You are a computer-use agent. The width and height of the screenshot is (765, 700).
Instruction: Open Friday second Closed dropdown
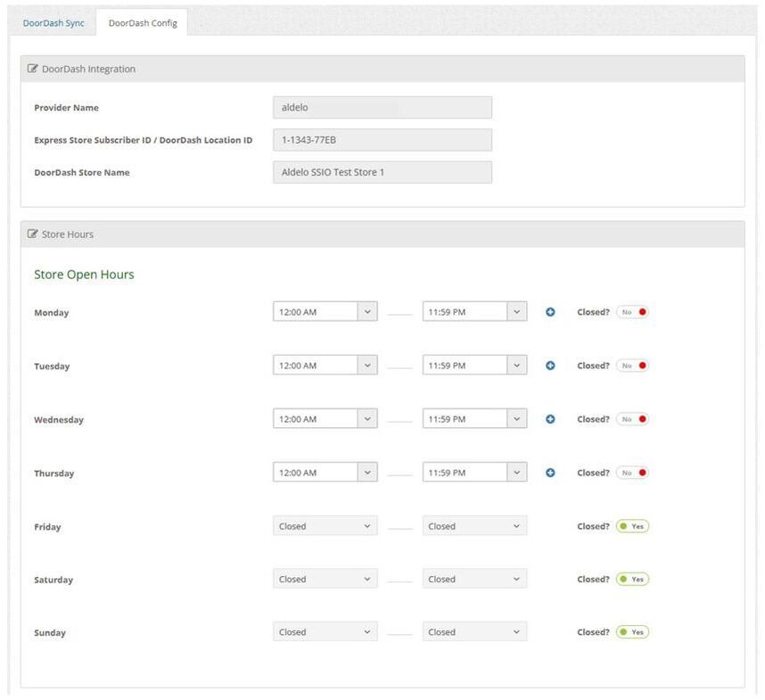coord(474,526)
